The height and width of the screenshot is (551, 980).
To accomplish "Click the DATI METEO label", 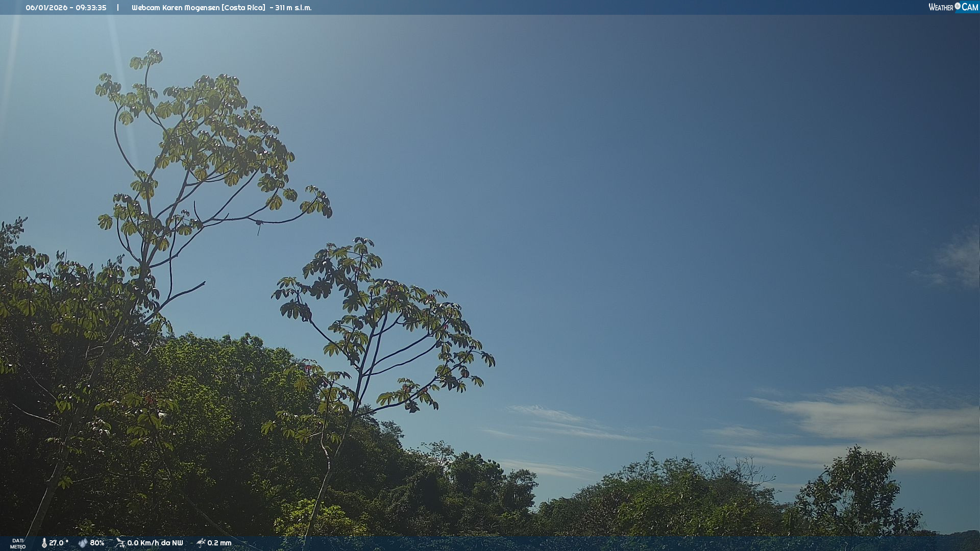I will 18,543.
